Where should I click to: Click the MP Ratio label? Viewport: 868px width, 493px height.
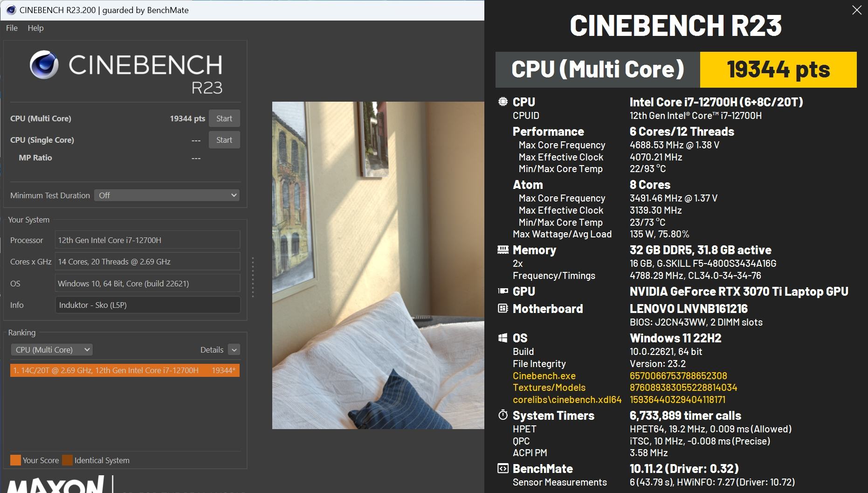[x=35, y=158]
